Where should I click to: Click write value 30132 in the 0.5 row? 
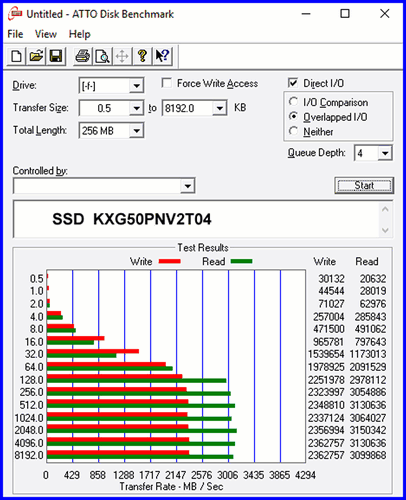331,279
